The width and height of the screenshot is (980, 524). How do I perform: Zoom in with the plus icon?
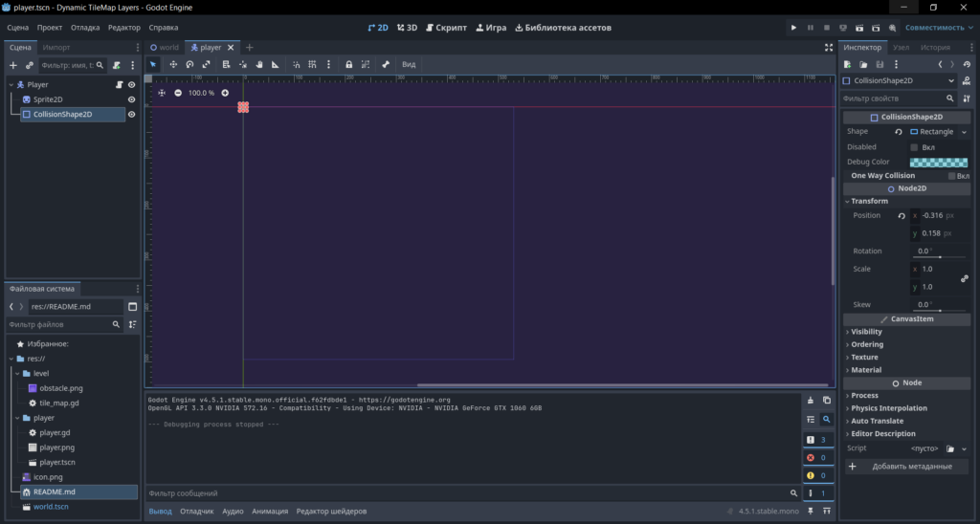225,93
